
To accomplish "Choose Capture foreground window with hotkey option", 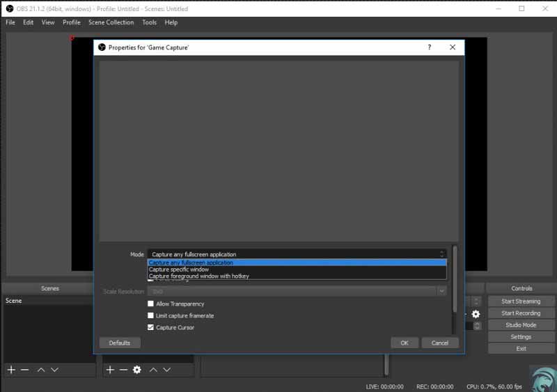I will point(297,276).
